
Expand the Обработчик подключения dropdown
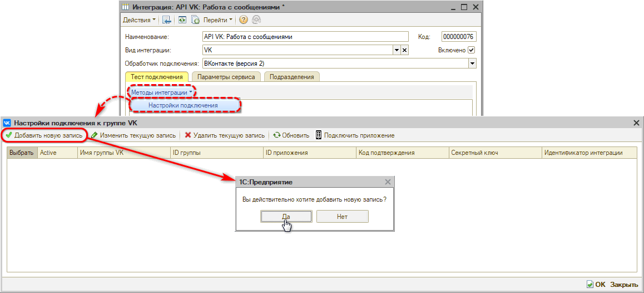[473, 64]
